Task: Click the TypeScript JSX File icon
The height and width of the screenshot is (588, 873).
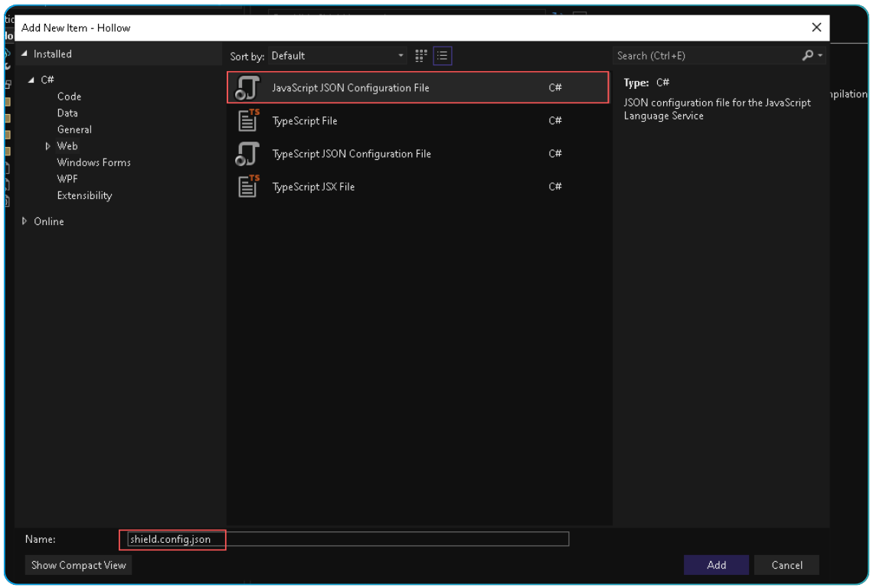Action: (x=247, y=186)
